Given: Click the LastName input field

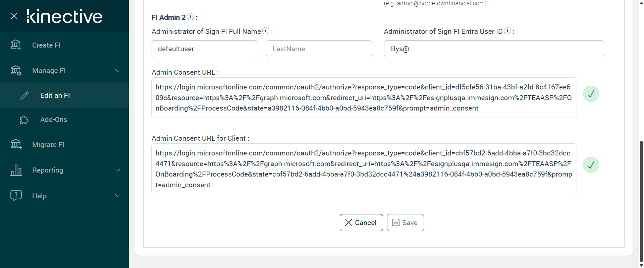Looking at the screenshot, I should (x=319, y=49).
